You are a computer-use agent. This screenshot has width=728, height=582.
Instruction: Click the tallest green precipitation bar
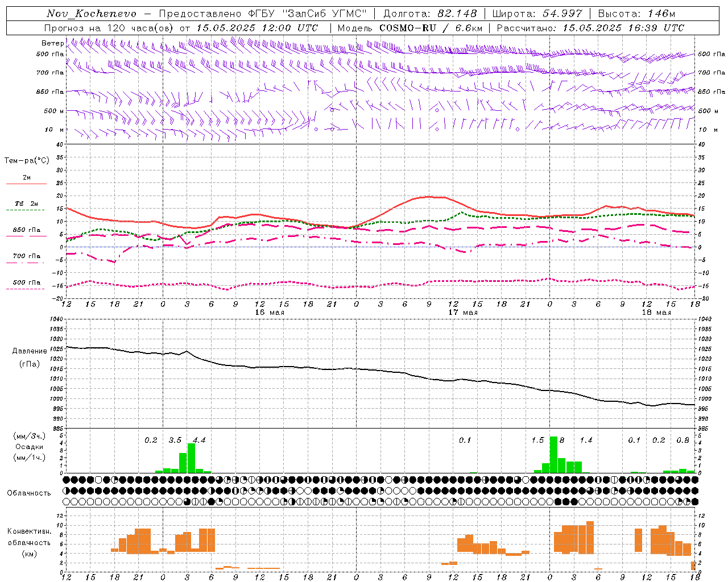point(553,455)
